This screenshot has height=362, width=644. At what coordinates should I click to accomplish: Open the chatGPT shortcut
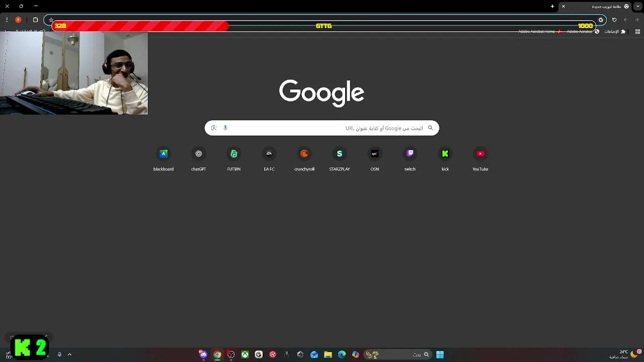click(x=199, y=159)
